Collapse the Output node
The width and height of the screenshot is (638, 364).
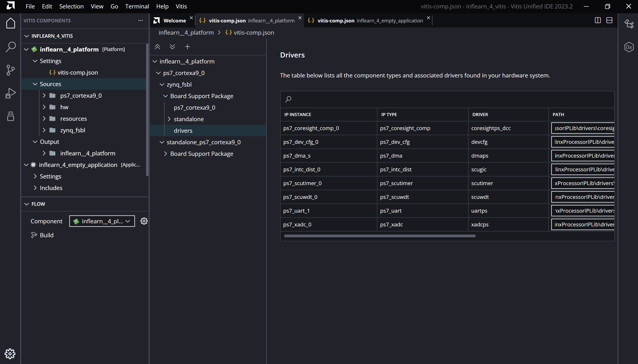click(x=35, y=142)
